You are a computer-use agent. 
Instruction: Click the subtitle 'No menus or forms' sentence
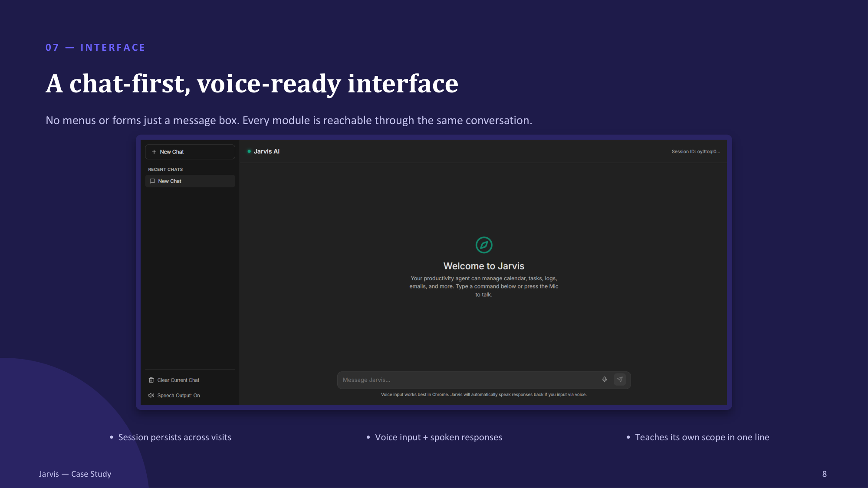[289, 121]
